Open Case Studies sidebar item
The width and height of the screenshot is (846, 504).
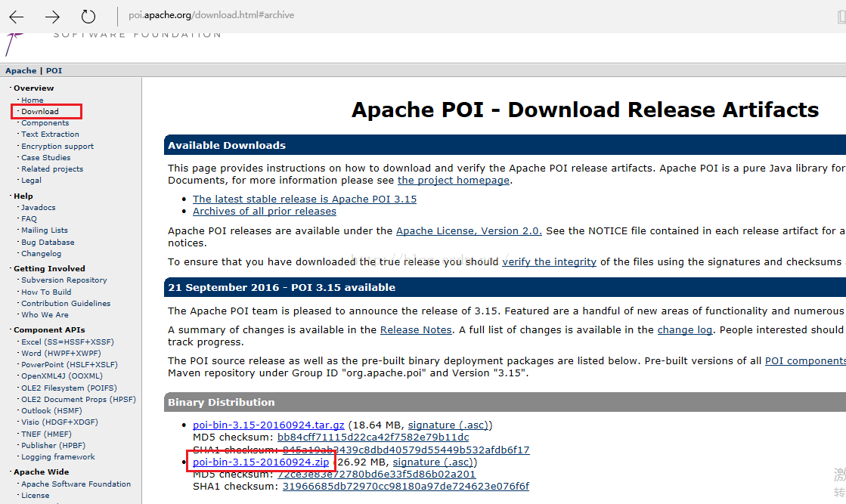tap(46, 157)
